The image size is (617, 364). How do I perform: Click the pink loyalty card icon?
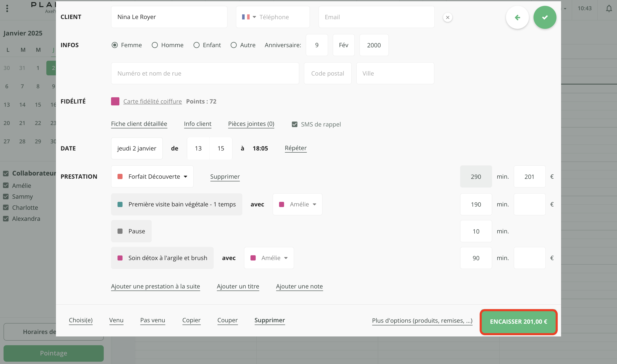(x=115, y=101)
